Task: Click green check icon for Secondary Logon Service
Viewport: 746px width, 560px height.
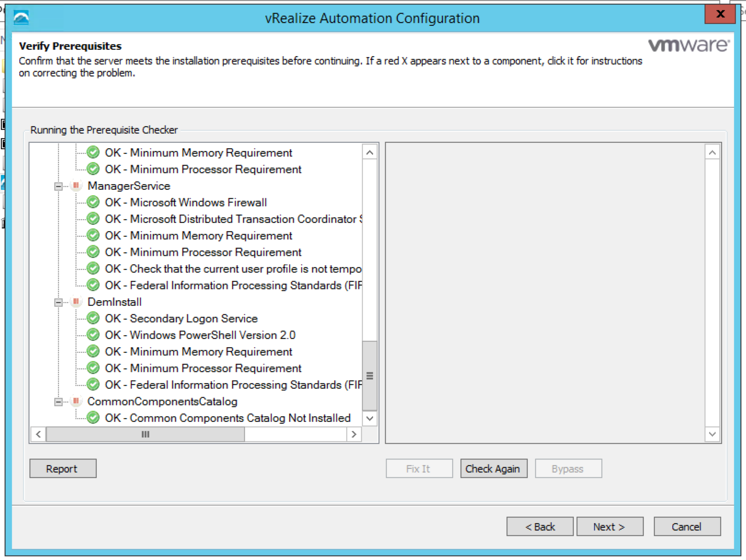Action: click(x=93, y=318)
